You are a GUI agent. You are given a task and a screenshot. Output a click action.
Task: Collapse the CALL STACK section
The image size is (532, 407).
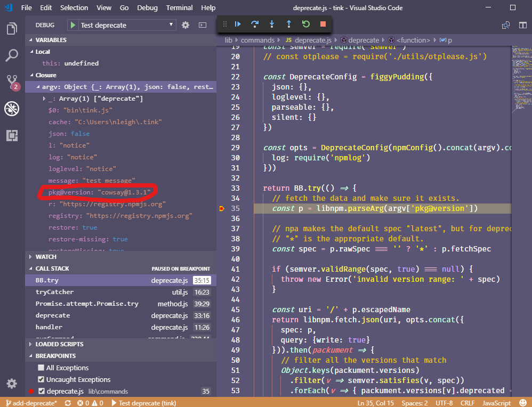coord(121,268)
